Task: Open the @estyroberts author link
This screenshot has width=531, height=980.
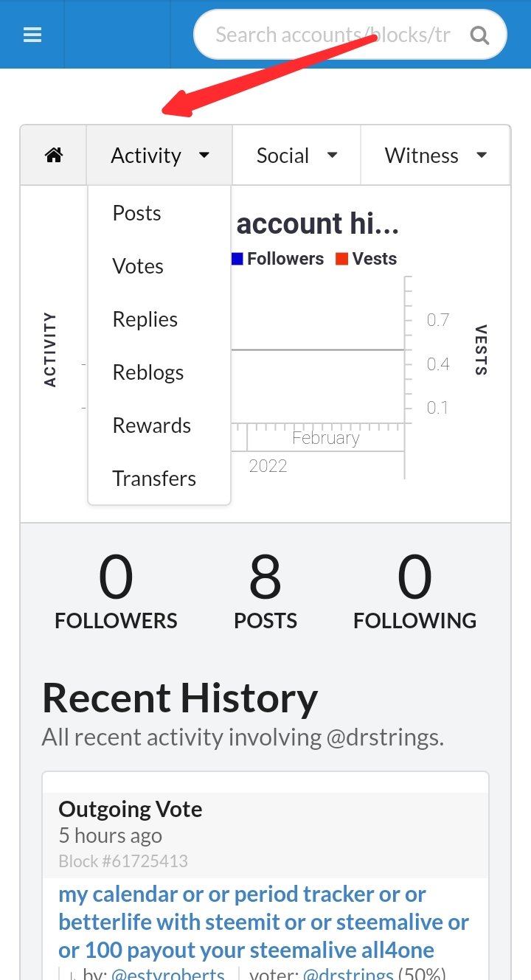Action: pos(167,975)
